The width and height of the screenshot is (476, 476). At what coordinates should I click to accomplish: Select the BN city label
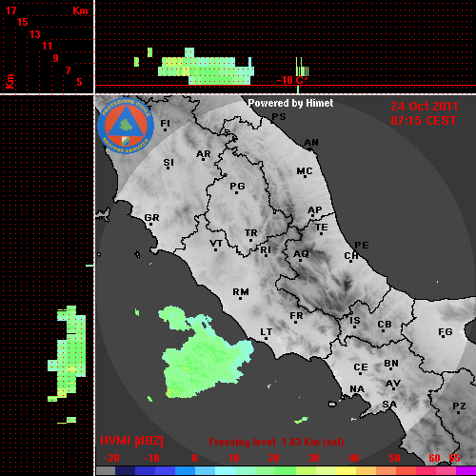tap(391, 363)
